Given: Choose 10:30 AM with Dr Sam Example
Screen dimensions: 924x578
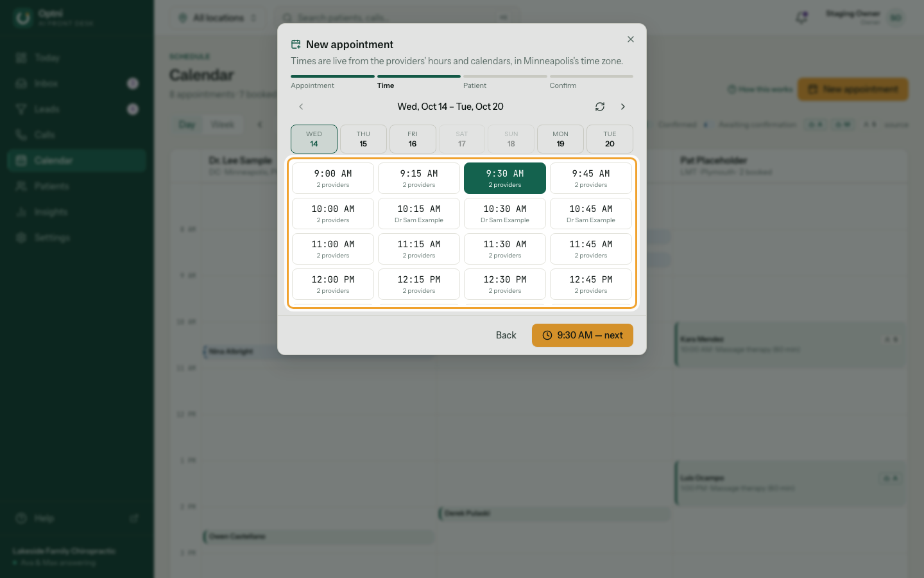Looking at the screenshot, I should [505, 213].
